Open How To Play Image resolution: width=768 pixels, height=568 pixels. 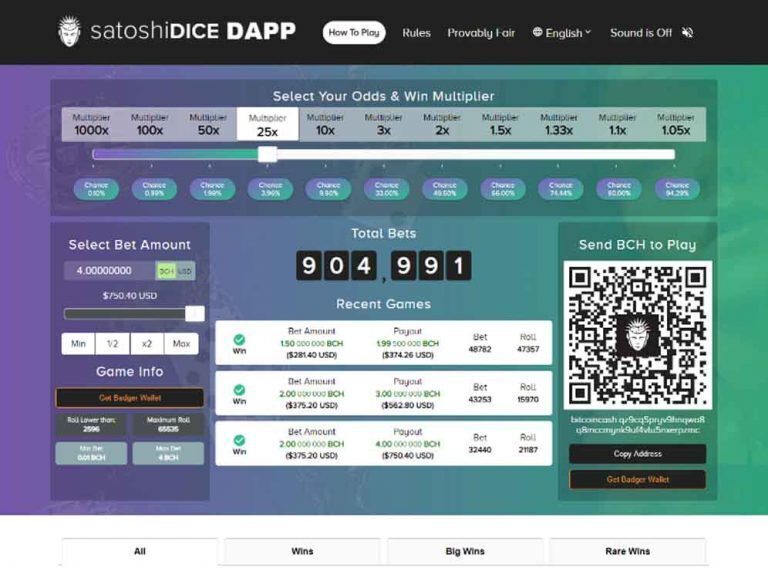click(x=354, y=33)
